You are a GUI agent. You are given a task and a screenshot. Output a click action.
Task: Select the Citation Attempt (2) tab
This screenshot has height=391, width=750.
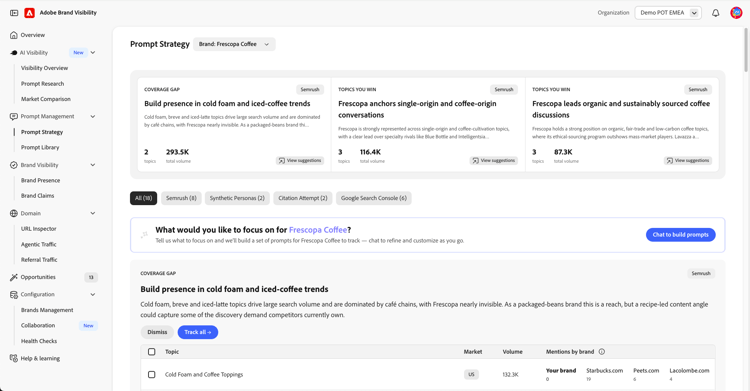point(303,198)
